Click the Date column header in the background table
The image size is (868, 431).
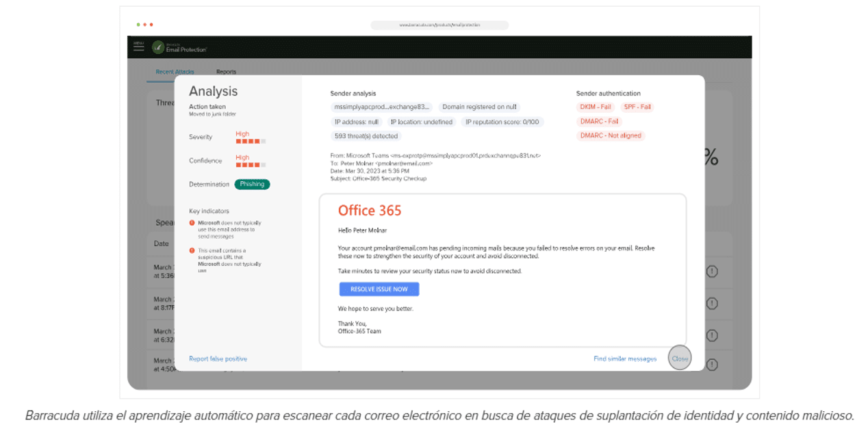(x=162, y=244)
